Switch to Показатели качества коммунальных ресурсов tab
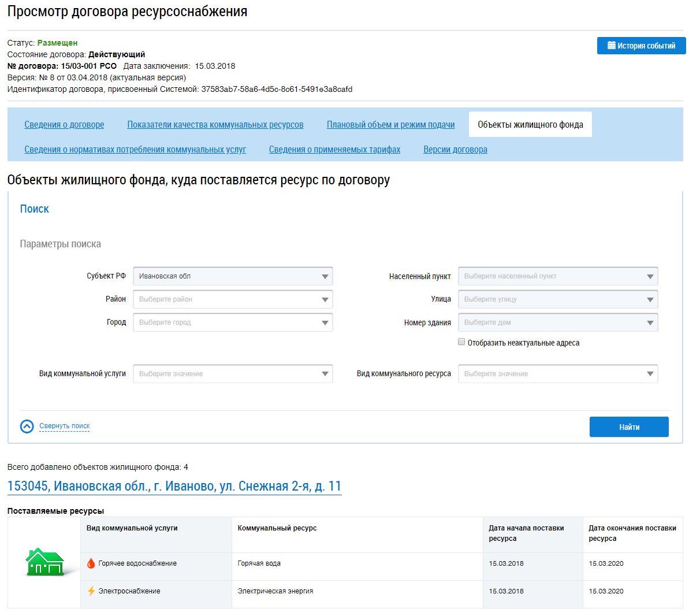Screen dimensions: 689x616 pos(215,125)
